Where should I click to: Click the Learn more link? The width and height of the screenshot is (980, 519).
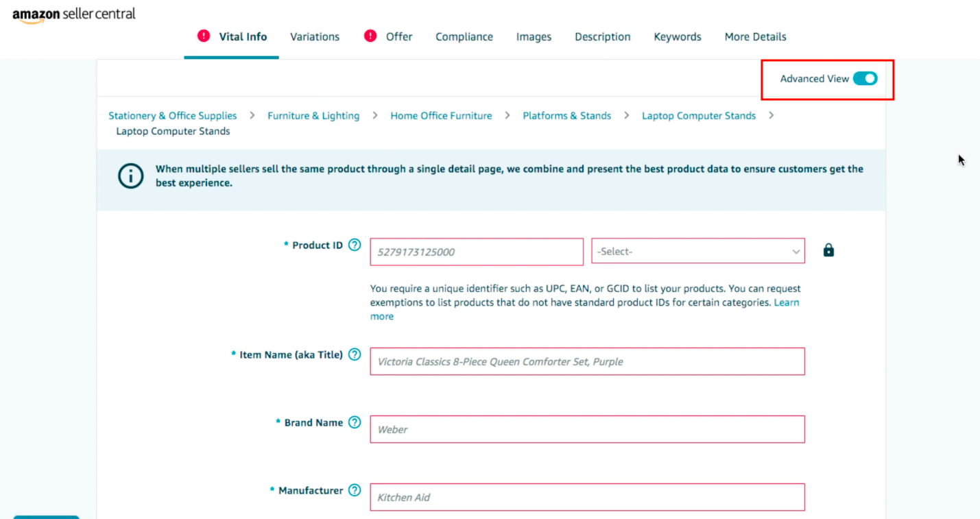[x=786, y=302]
